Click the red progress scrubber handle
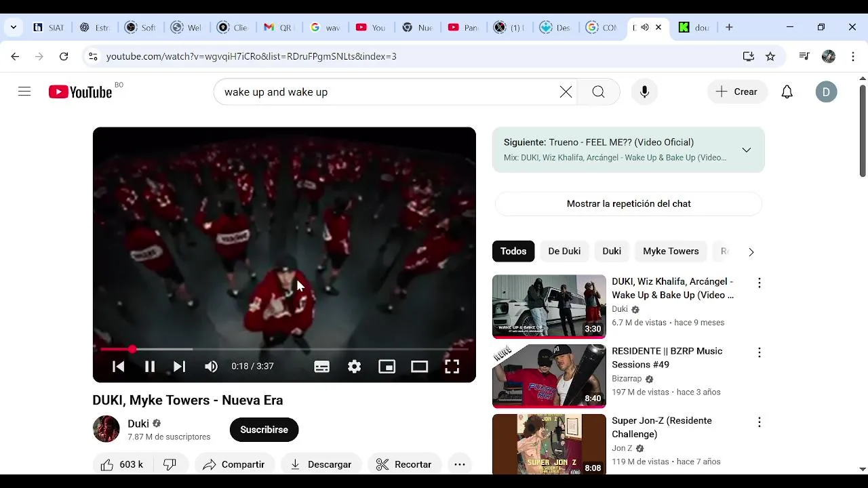 132,349
